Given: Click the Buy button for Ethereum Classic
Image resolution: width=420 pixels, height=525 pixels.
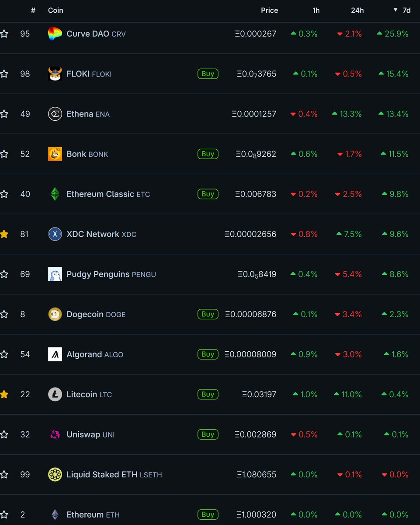Looking at the screenshot, I should tap(208, 194).
